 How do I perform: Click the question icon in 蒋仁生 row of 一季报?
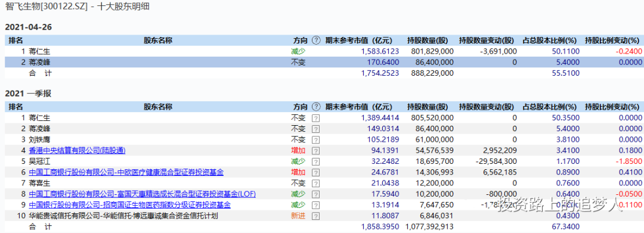click(315, 118)
